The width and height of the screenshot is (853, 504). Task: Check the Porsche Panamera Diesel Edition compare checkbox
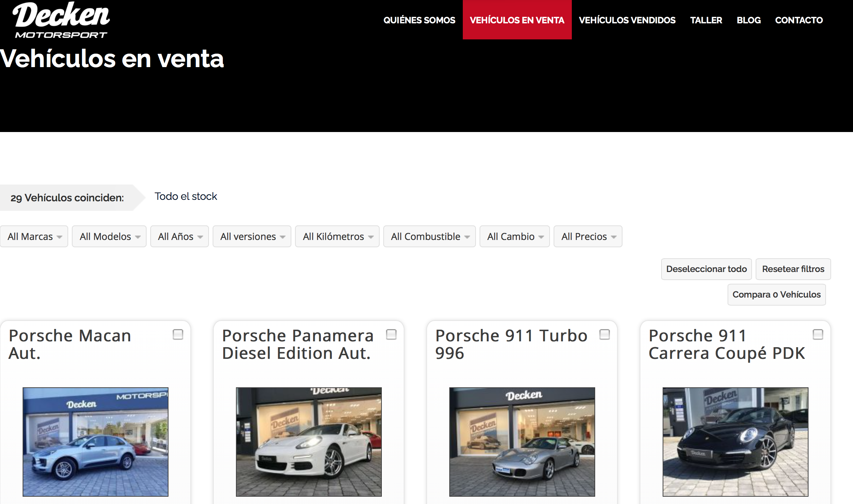pyautogui.click(x=391, y=334)
